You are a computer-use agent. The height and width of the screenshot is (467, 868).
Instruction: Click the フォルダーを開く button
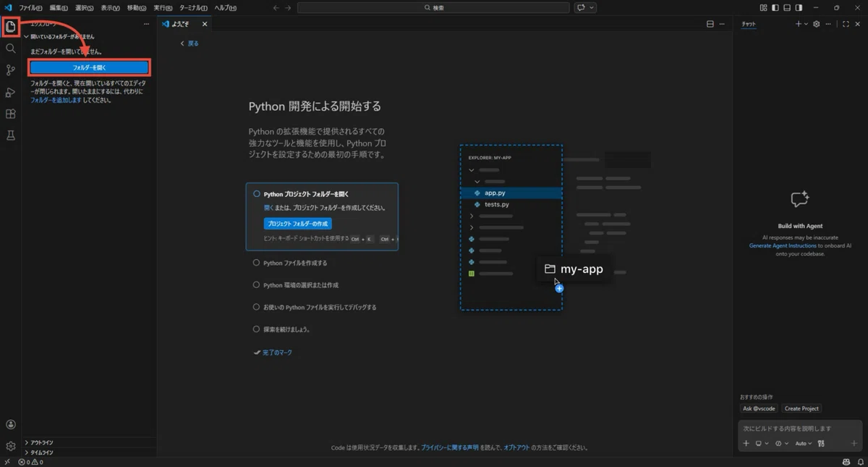coord(89,67)
